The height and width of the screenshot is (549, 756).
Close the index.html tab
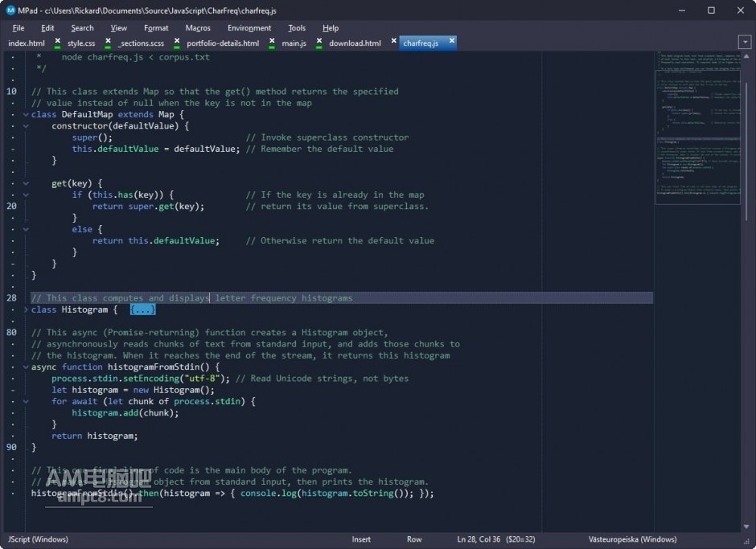(57, 42)
